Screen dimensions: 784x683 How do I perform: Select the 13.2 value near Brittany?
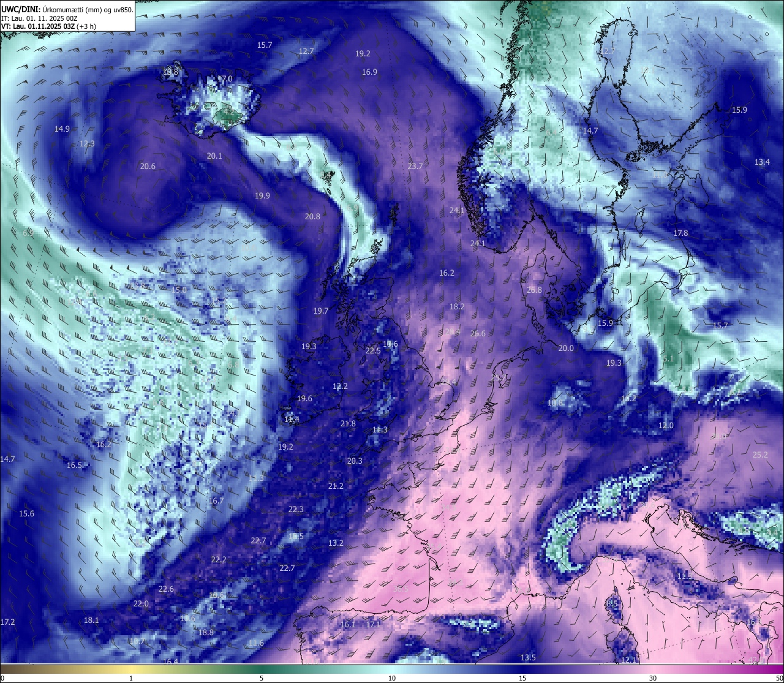point(336,543)
